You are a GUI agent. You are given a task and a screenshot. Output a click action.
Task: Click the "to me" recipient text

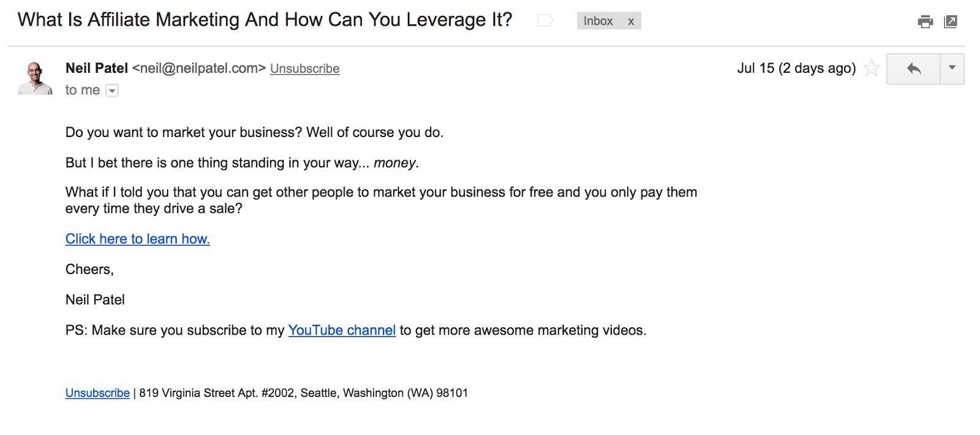pos(83,91)
